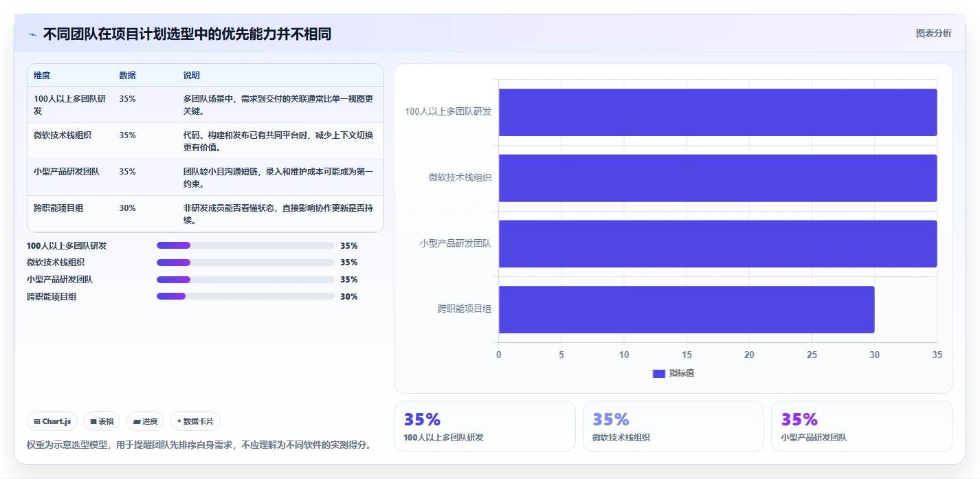This screenshot has width=980, height=479.
Task: Click the x-axis tick label 35
Action: point(937,355)
